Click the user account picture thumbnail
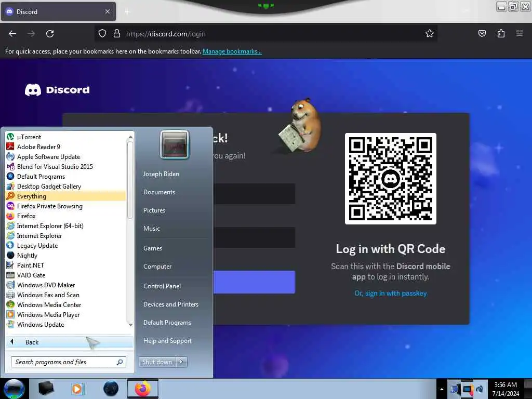 point(175,145)
